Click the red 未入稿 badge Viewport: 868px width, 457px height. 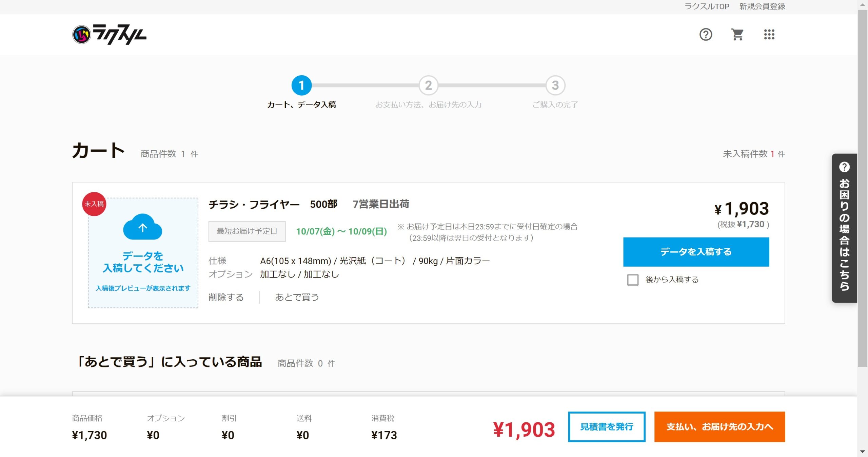click(94, 204)
